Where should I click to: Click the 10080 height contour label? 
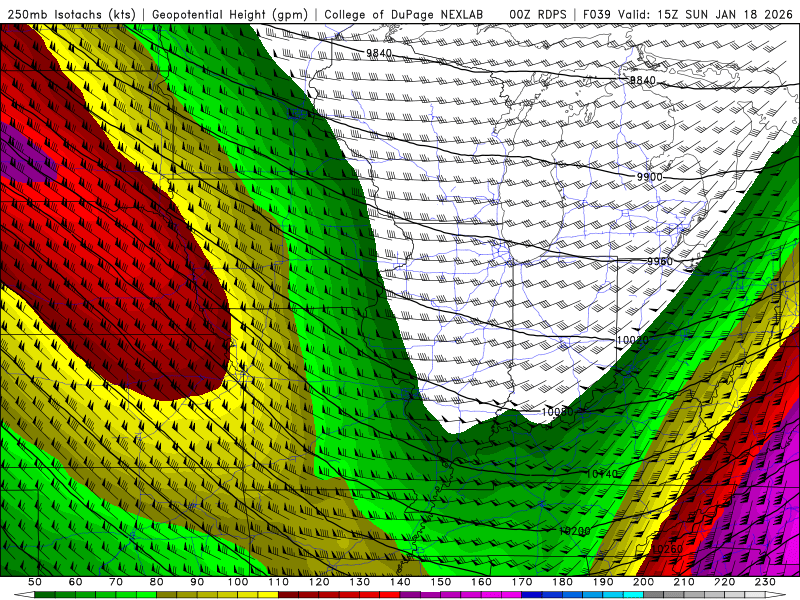tap(558, 412)
